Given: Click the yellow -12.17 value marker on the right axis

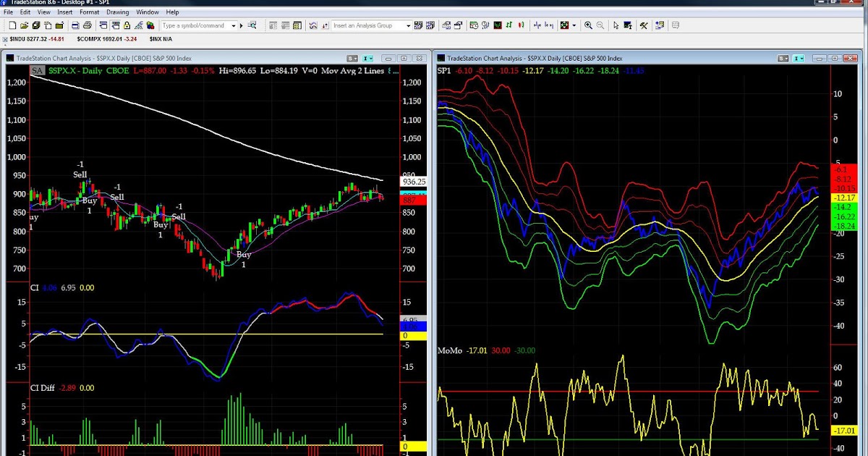Looking at the screenshot, I should (x=844, y=198).
